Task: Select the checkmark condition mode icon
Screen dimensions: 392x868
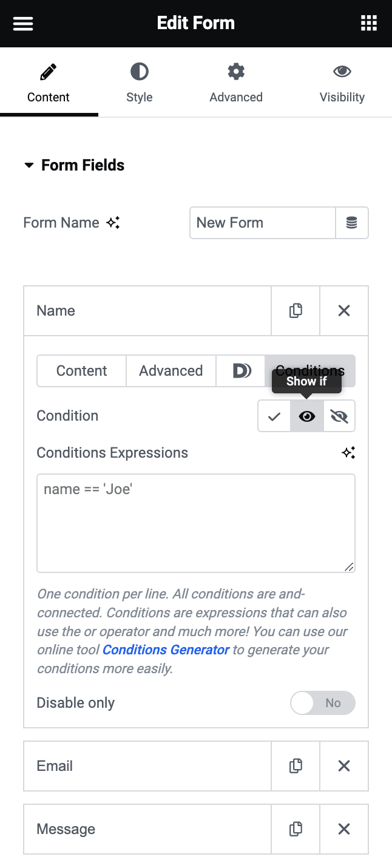Action: 274,416
